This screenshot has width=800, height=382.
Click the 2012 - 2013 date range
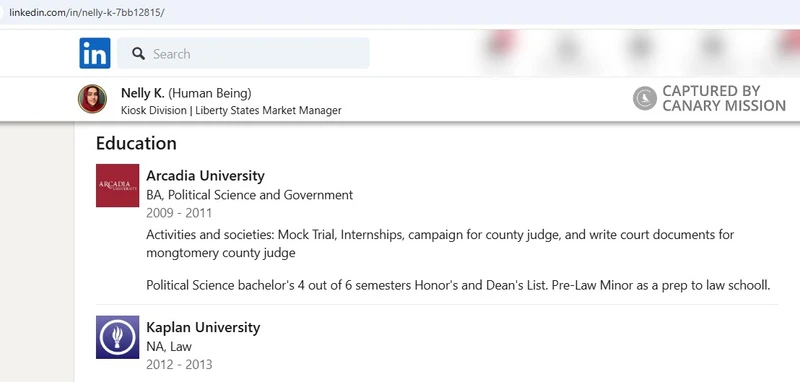click(x=179, y=365)
